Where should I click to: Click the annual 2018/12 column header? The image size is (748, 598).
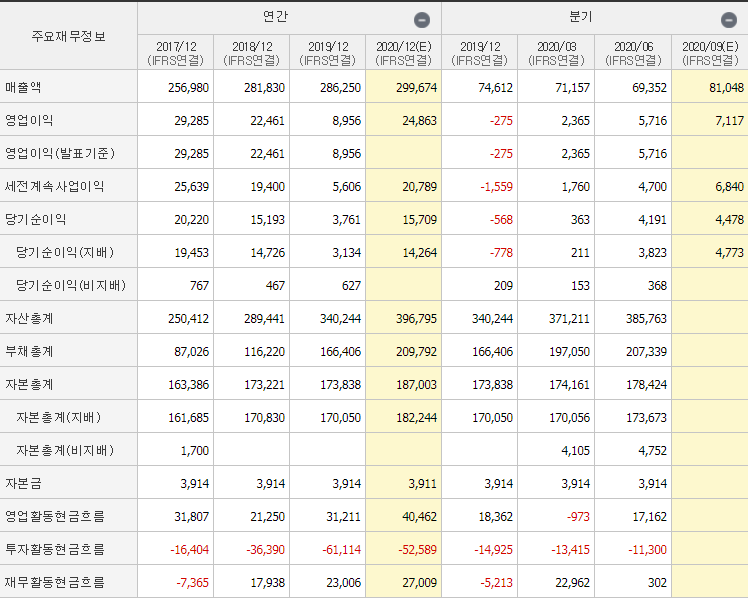click(251, 52)
